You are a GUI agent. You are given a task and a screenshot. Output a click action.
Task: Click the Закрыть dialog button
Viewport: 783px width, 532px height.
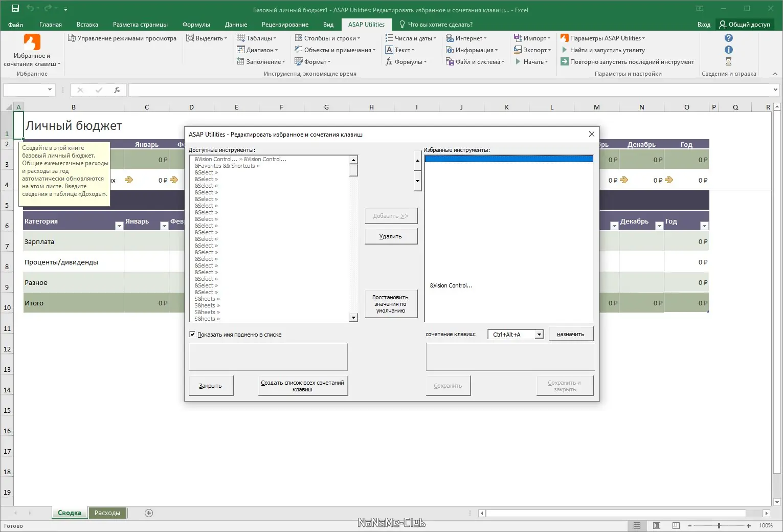[210, 386]
